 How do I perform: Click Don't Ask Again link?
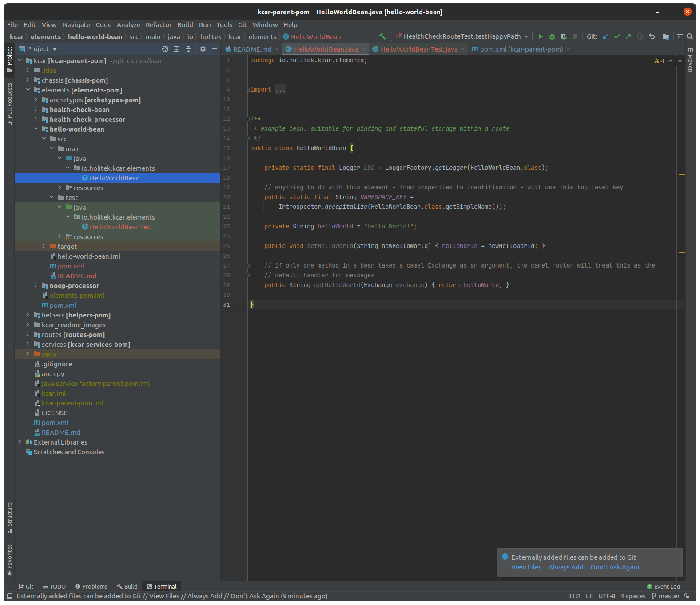[x=615, y=567]
